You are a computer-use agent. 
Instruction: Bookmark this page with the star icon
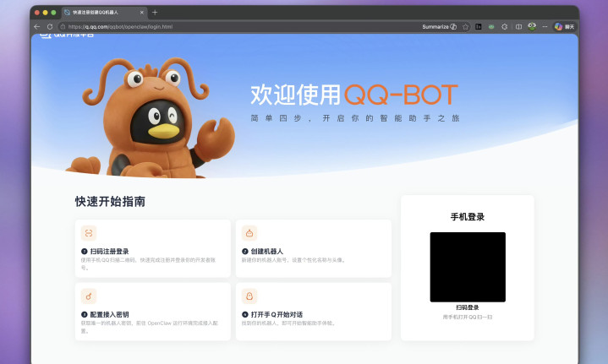[x=466, y=27]
